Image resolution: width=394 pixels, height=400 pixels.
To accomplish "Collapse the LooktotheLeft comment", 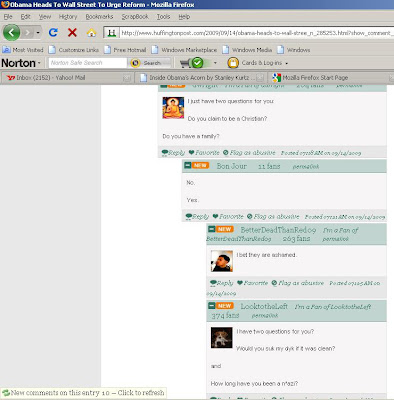I will pyautogui.click(x=211, y=306).
